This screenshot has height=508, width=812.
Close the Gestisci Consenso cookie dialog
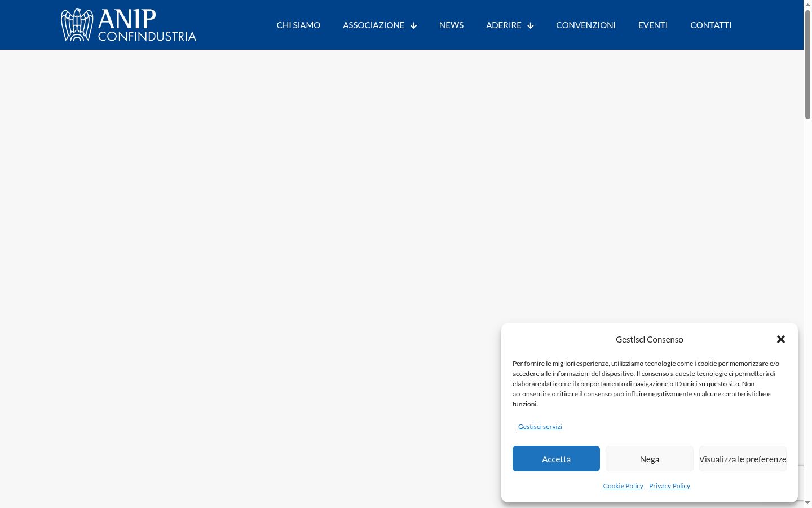point(781,339)
